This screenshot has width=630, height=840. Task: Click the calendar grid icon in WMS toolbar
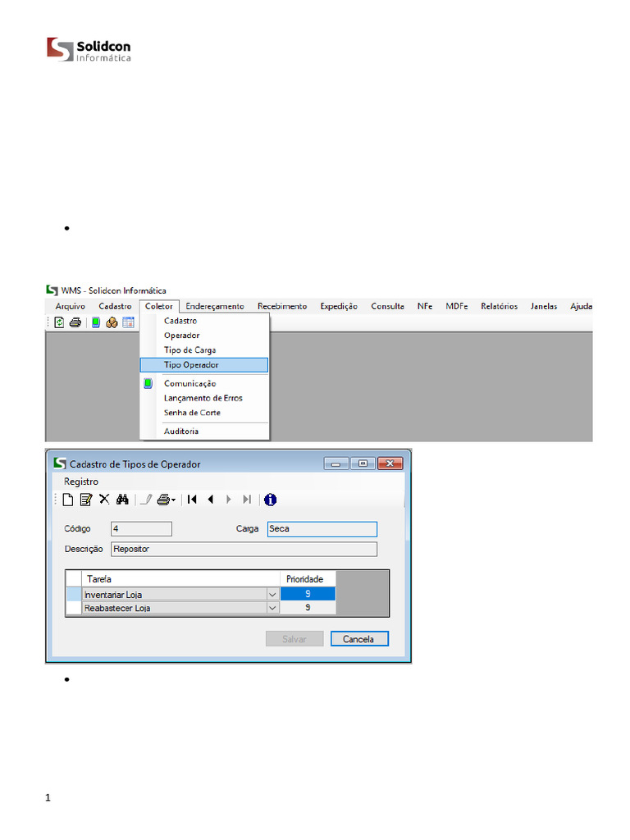(x=128, y=322)
